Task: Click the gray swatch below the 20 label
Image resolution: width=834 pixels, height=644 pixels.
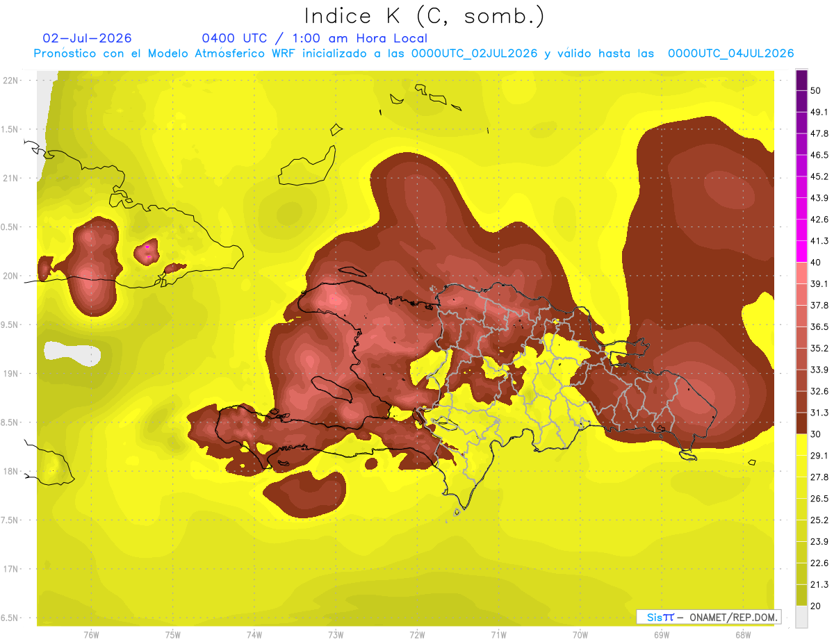Action: (x=801, y=616)
